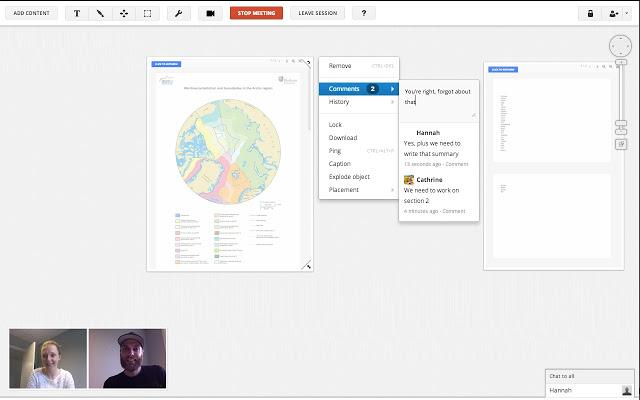Pan left using navigation compass arrow
Viewport: 640px width, 400px height.
pyautogui.click(x=613, y=46)
